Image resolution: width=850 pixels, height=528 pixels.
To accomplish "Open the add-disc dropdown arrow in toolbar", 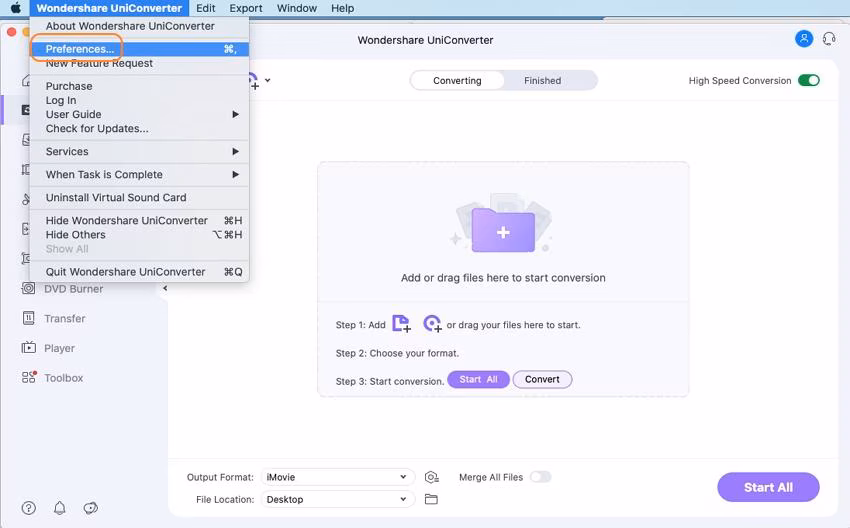I will [267, 80].
